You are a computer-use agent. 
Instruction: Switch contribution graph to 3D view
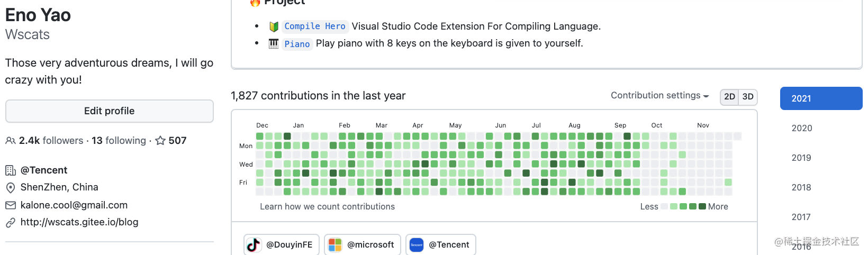coord(748,97)
